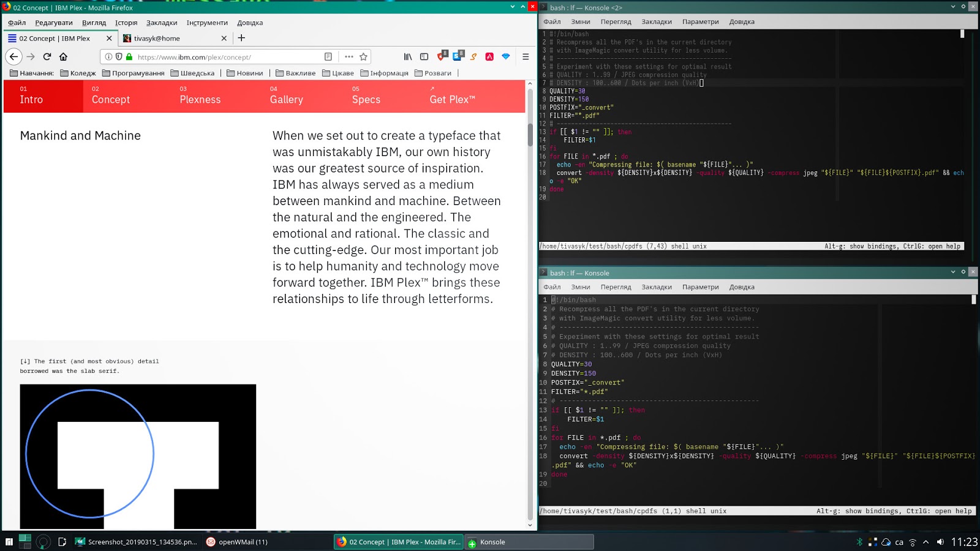Viewport: 980px width, 551px height.
Task: Open Новини bookmark folder
Action: tap(244, 73)
